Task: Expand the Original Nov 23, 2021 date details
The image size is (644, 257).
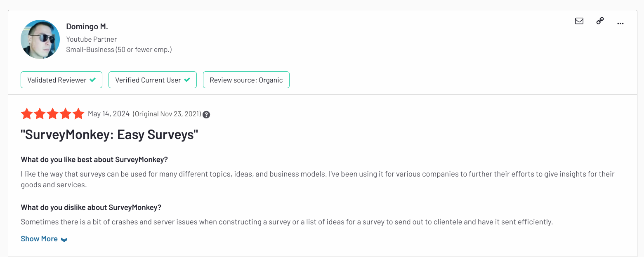Action: tap(167, 113)
